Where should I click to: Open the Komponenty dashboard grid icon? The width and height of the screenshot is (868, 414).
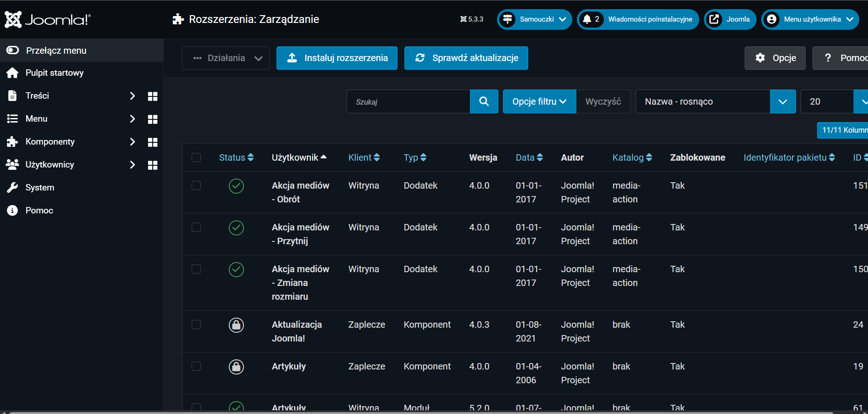(153, 142)
